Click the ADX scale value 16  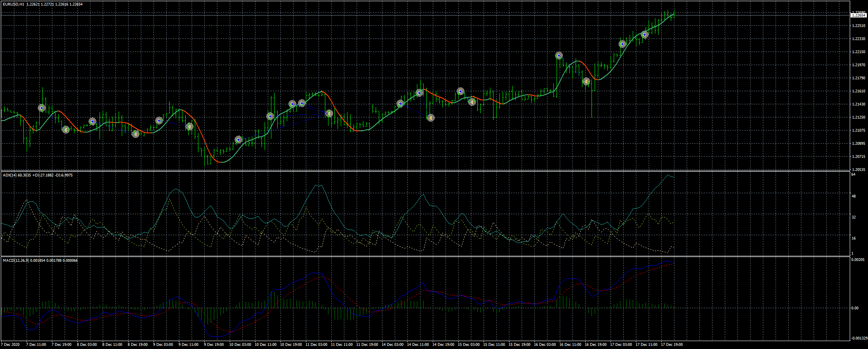[x=853, y=238]
